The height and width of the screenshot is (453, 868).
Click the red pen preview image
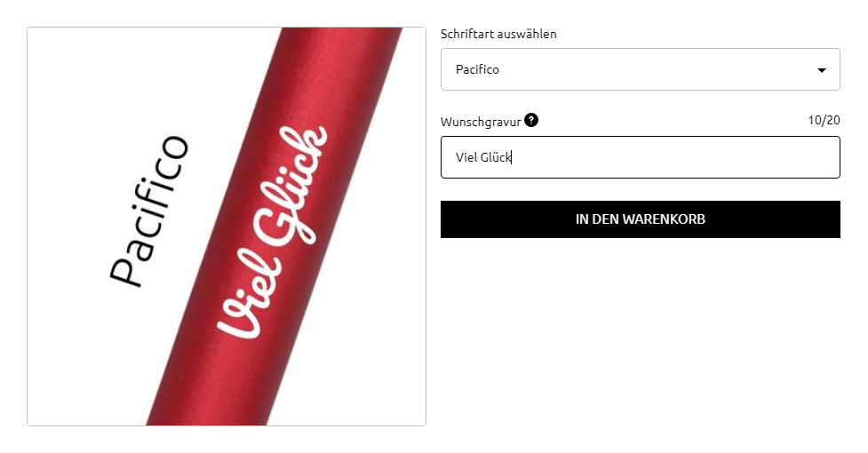coord(227,226)
